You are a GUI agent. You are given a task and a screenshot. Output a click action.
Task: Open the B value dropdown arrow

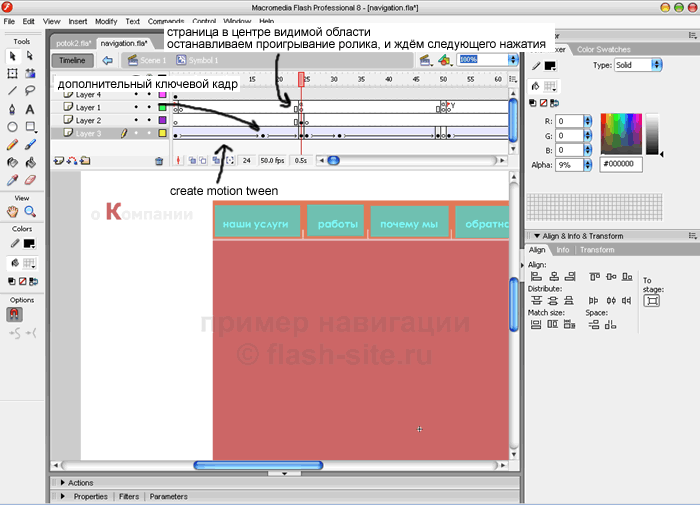point(588,150)
